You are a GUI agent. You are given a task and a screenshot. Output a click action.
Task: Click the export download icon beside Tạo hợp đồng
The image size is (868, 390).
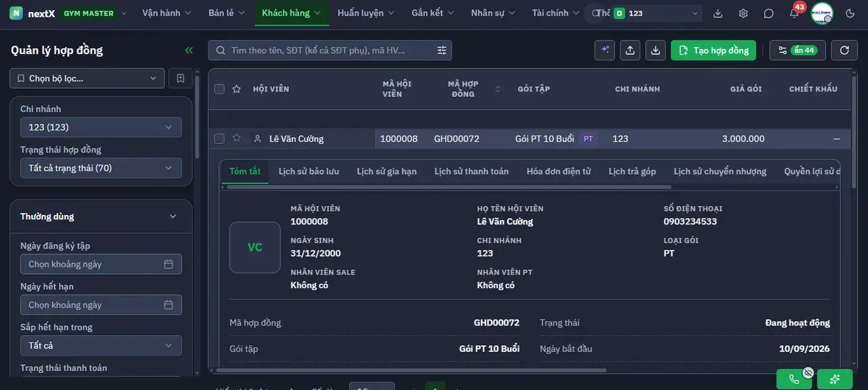[655, 50]
